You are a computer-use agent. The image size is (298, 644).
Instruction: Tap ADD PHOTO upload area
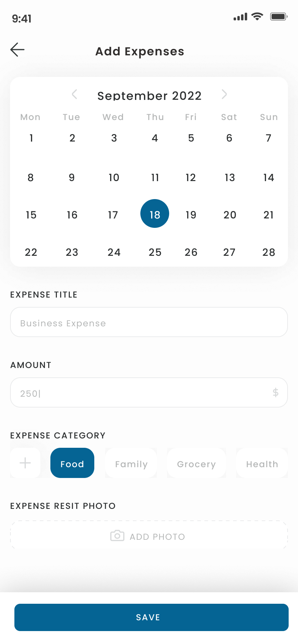(149, 535)
